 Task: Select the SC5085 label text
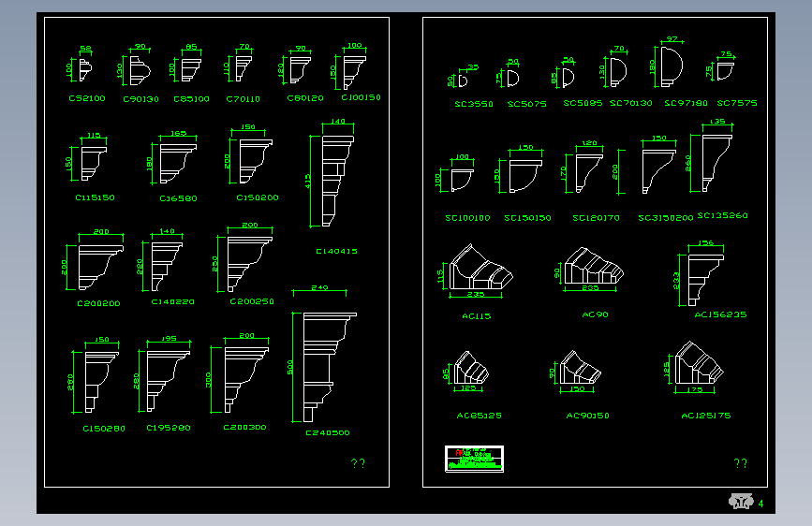click(x=583, y=103)
